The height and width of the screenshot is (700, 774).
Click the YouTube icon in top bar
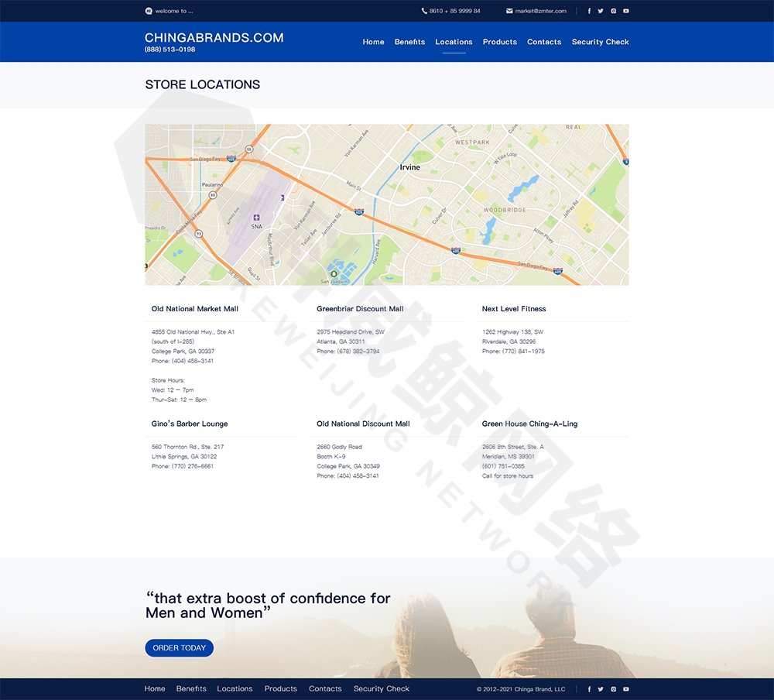point(626,11)
